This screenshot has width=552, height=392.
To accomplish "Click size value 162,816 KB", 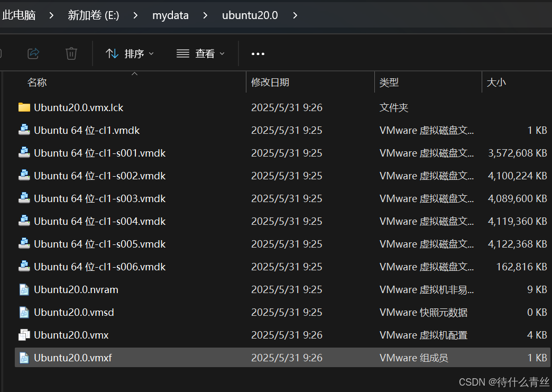I will point(522,267).
